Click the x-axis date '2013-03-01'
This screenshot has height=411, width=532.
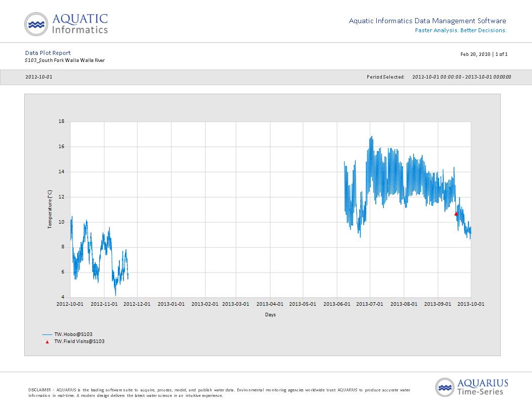[236, 304]
